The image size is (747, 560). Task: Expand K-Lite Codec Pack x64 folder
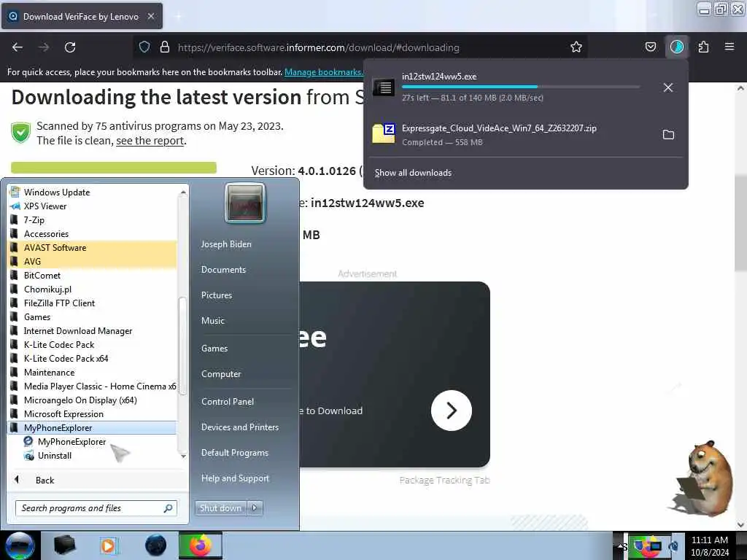[66, 358]
